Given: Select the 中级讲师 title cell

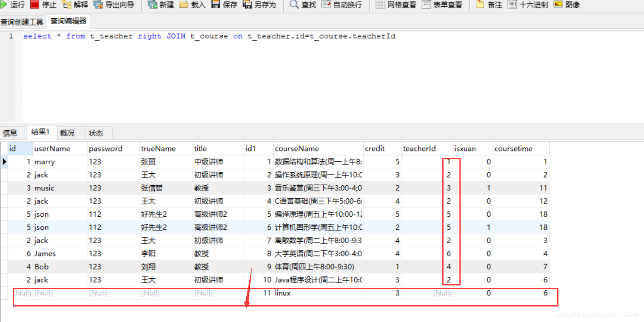Looking at the screenshot, I should click(x=218, y=162).
